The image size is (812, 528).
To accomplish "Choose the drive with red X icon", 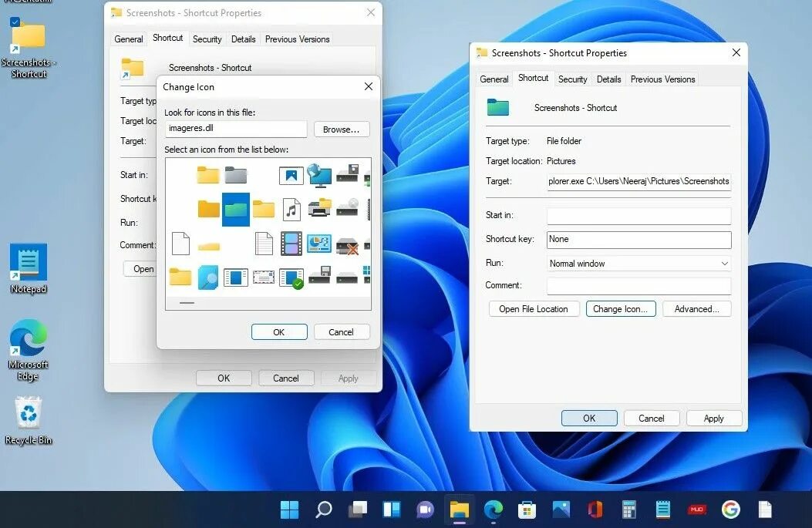I will coord(348,246).
